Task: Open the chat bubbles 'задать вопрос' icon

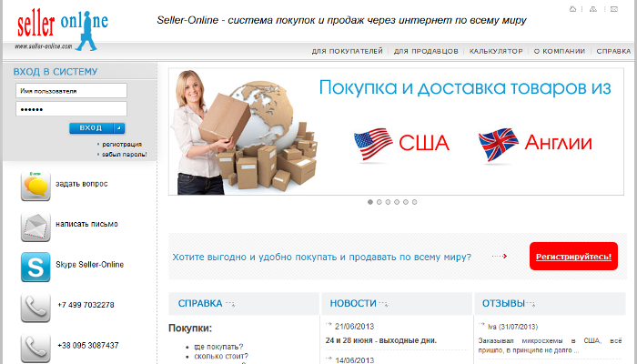Action: 35,186
